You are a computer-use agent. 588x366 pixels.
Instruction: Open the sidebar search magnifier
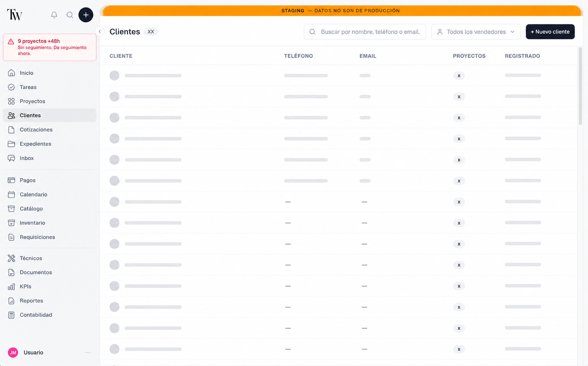(x=70, y=15)
